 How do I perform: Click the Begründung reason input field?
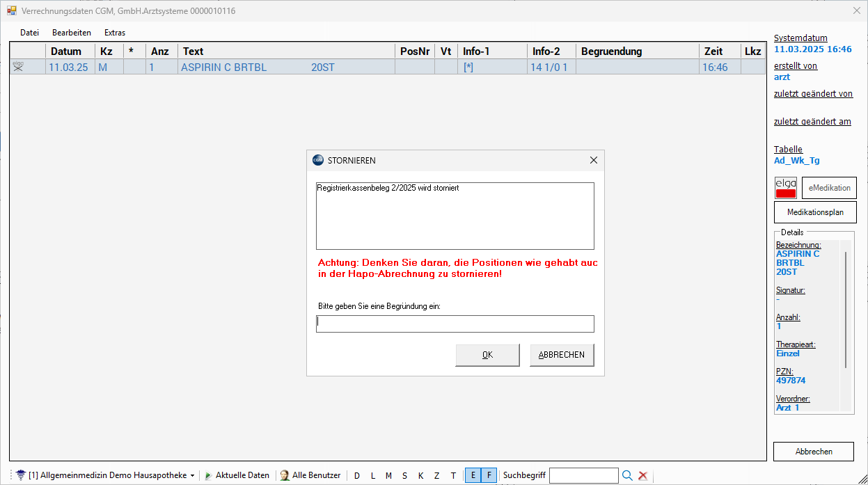tap(455, 324)
